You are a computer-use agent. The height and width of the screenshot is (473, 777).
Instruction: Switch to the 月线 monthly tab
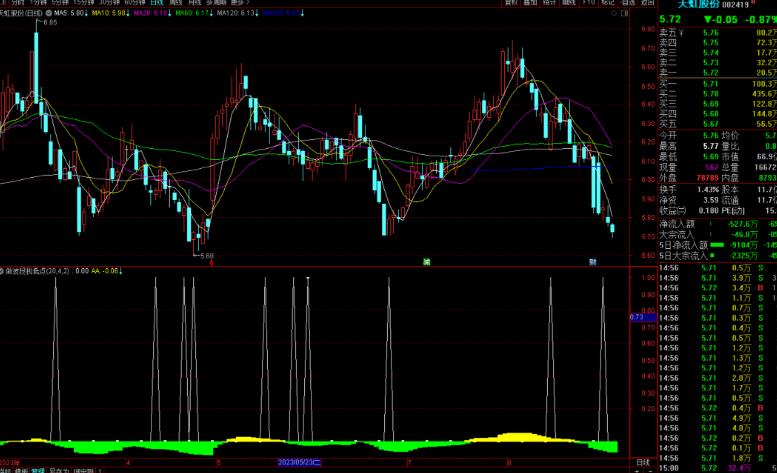coord(194,2)
